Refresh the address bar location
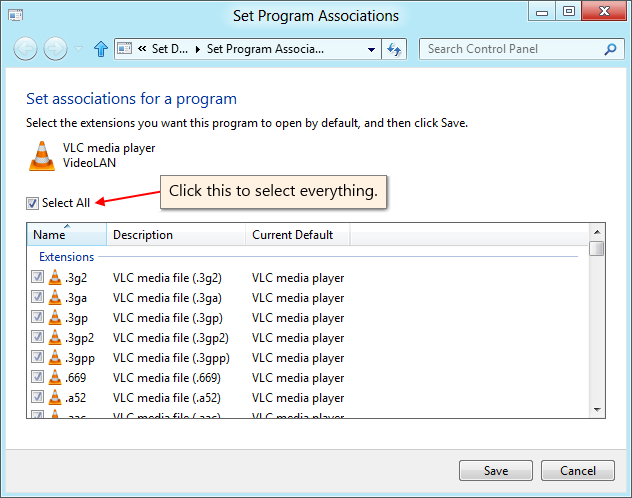The image size is (632, 498). 394,48
